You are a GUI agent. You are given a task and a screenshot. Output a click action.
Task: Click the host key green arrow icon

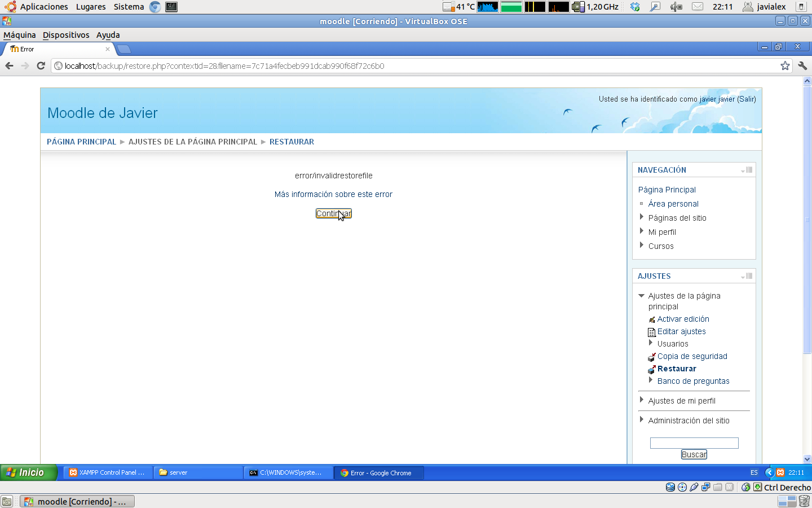(x=758, y=487)
